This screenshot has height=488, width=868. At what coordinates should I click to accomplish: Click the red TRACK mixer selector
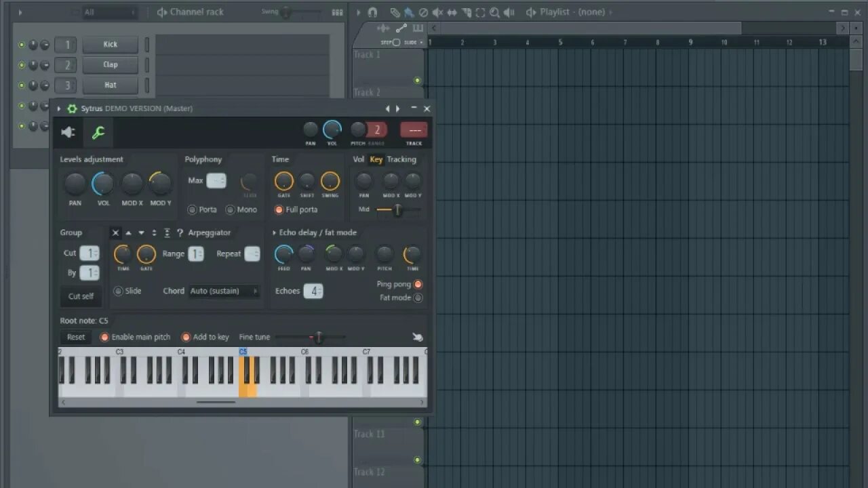click(x=414, y=129)
